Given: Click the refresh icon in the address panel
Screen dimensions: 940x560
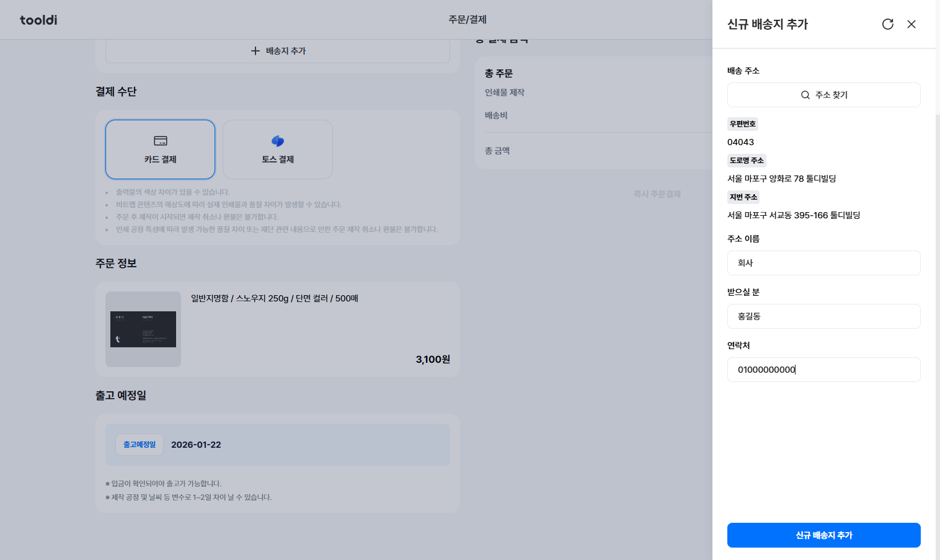Looking at the screenshot, I should [x=887, y=24].
